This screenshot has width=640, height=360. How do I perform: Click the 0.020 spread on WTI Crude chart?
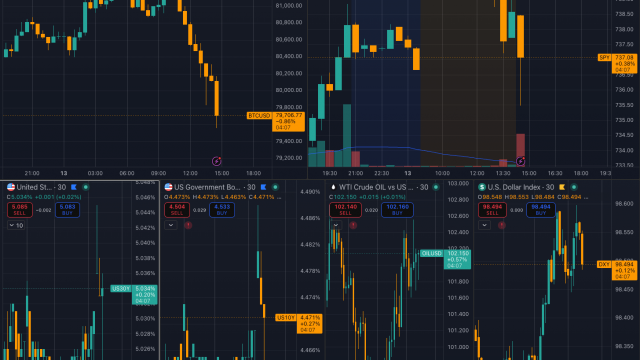[371, 210]
